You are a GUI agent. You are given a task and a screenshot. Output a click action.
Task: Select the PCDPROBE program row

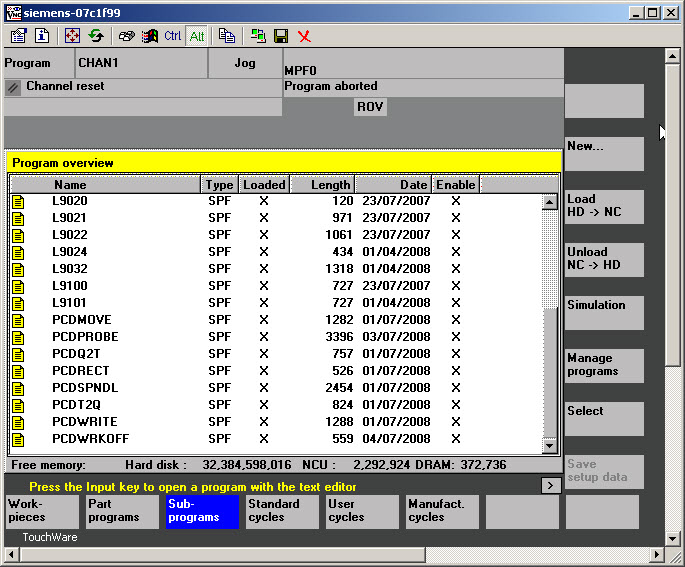[85, 337]
